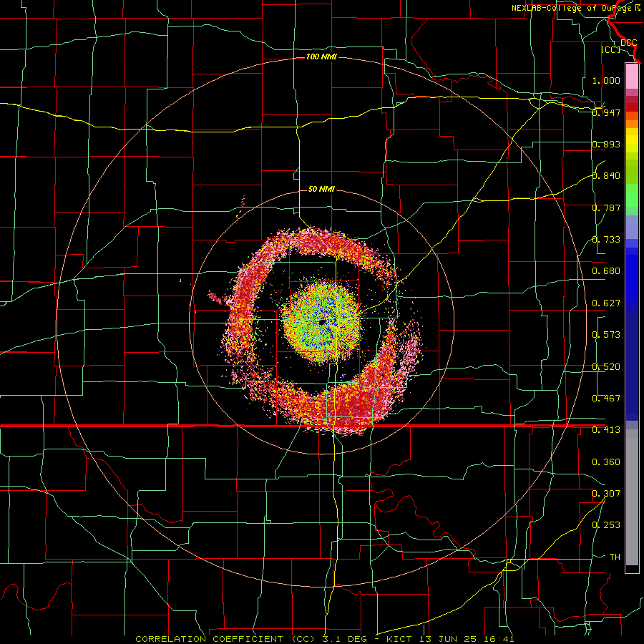The width and height of the screenshot is (644, 644).
Task: Select the 0.520 scale value
Action: click(x=606, y=367)
